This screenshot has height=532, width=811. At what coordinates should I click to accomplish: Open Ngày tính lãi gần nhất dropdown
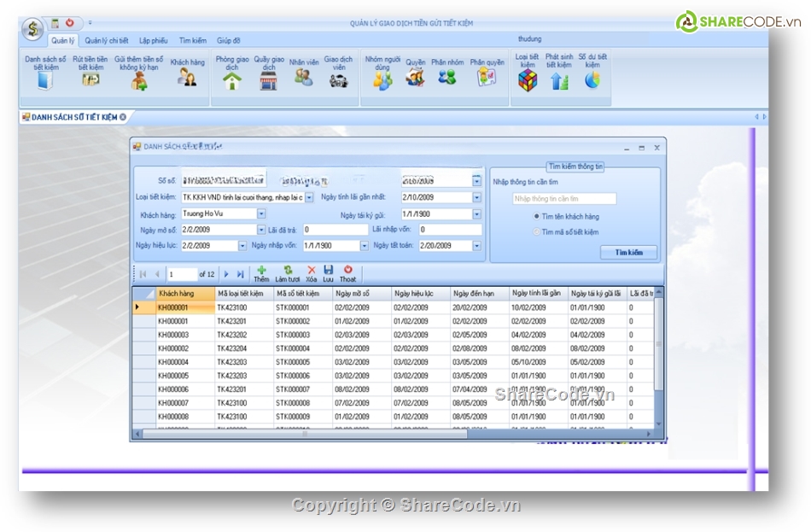tap(476, 197)
